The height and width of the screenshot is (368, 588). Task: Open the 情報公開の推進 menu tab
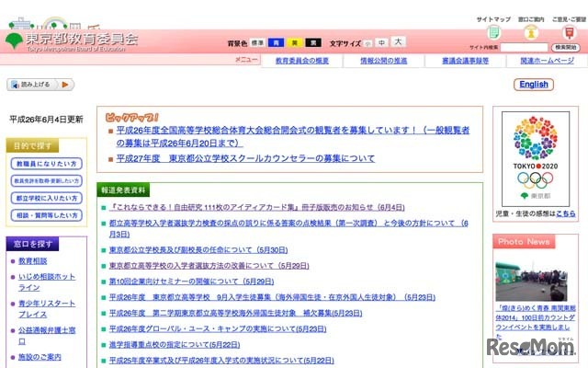pos(384,61)
